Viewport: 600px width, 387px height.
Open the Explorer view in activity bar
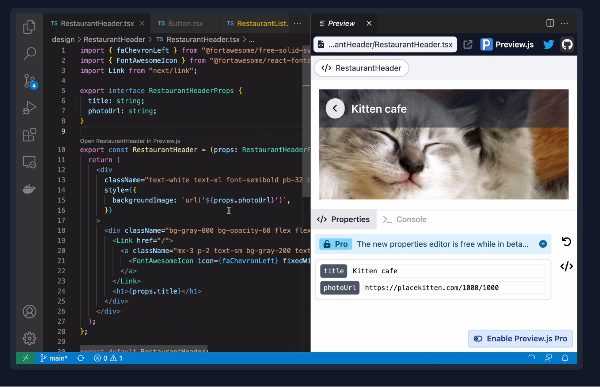29,27
